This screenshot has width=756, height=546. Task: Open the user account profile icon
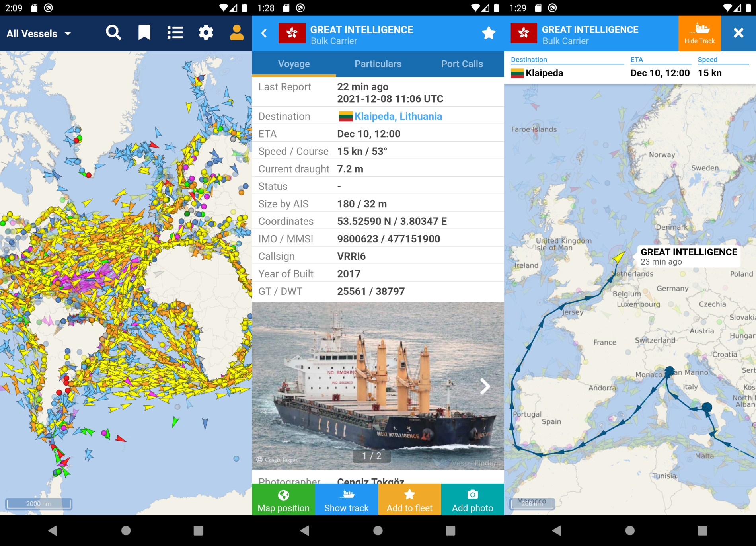[x=236, y=33]
